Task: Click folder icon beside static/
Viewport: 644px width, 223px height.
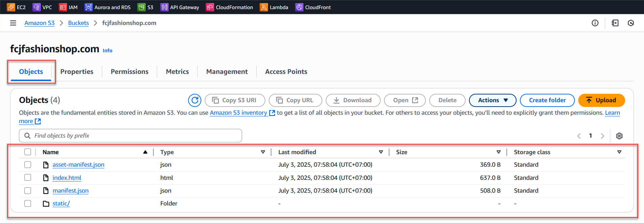Action: coord(46,203)
